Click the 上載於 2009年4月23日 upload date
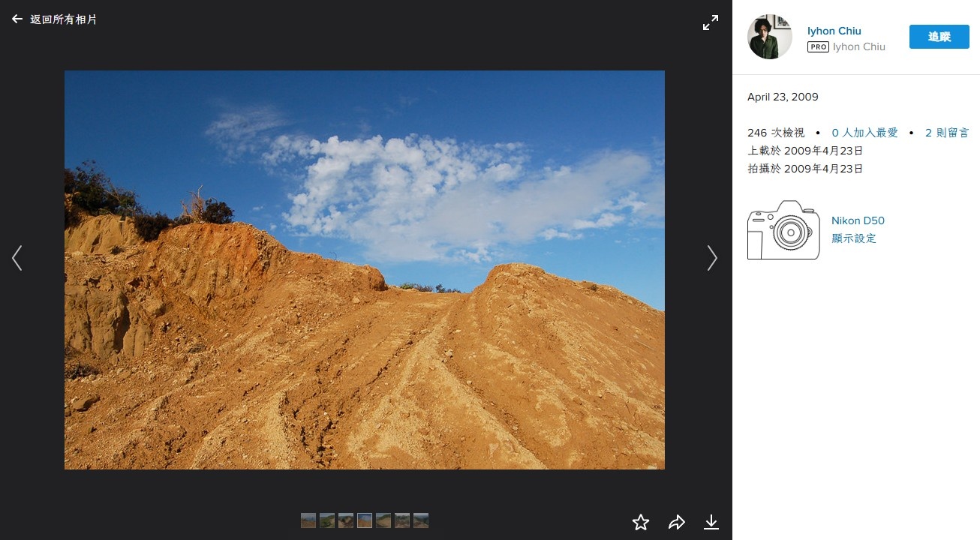 point(805,151)
